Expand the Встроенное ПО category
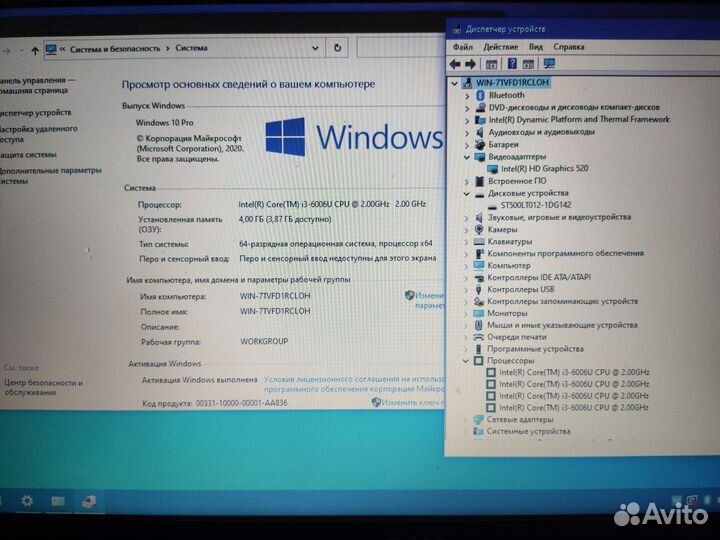 point(467,182)
